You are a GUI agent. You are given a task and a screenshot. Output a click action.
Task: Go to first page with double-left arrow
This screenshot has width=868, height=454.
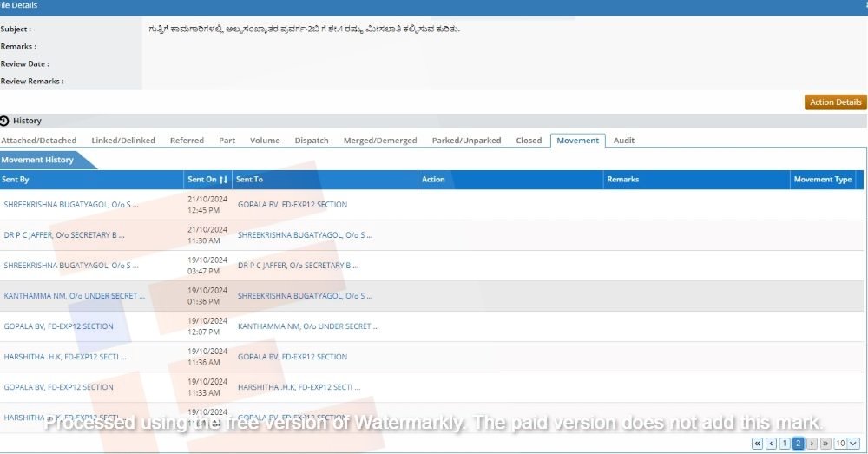(757, 444)
